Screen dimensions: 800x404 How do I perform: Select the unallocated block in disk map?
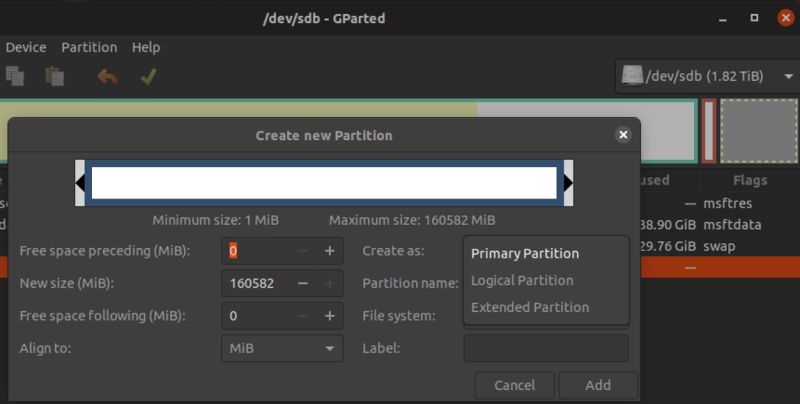(759, 131)
